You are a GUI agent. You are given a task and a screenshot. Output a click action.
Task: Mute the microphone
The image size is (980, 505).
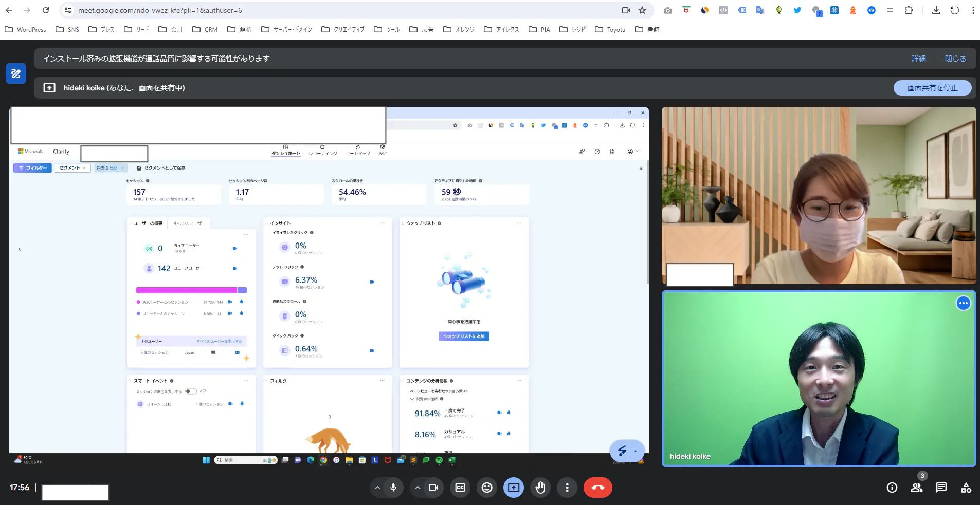pyautogui.click(x=393, y=488)
